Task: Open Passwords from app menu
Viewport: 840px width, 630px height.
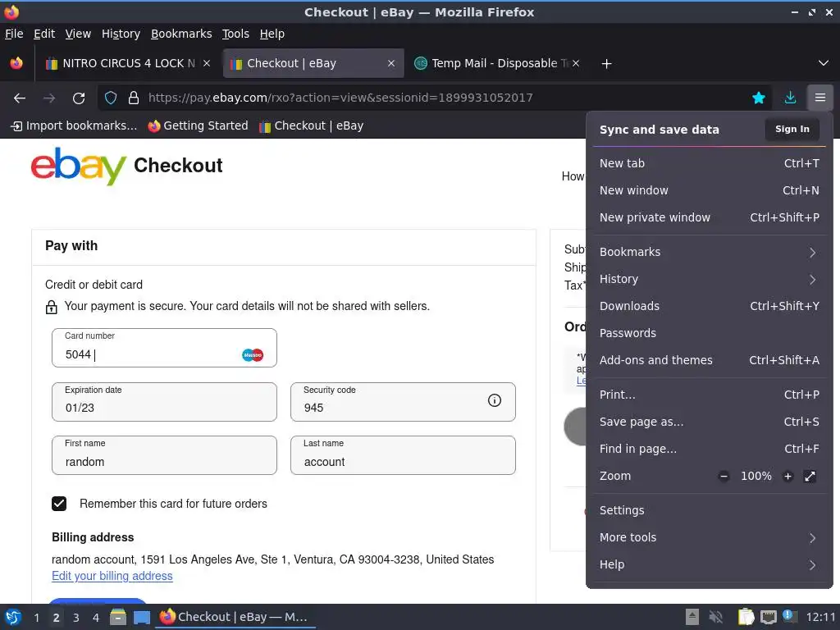Action: point(709,333)
